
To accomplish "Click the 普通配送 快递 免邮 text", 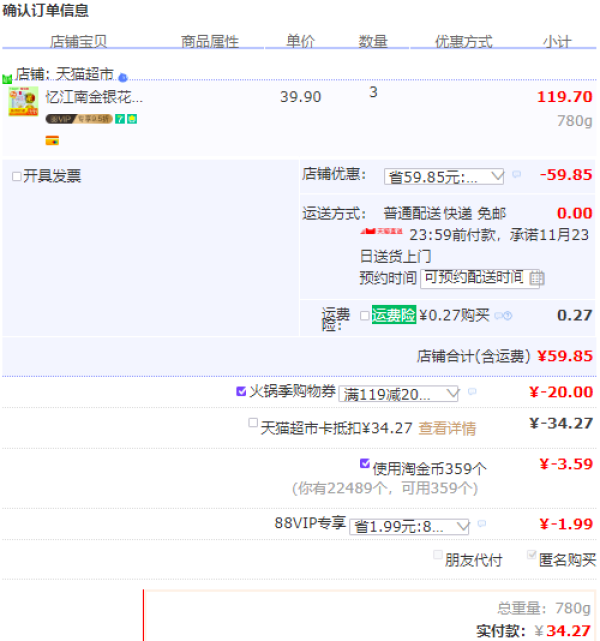I will pos(445,213).
